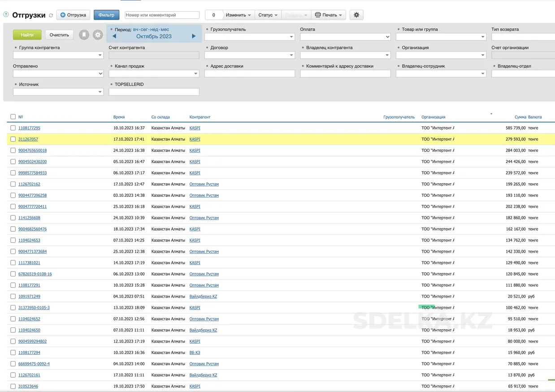This screenshot has height=392, width=555.
Task: Open the Товар или группа dropdown
Action: pyautogui.click(x=441, y=37)
